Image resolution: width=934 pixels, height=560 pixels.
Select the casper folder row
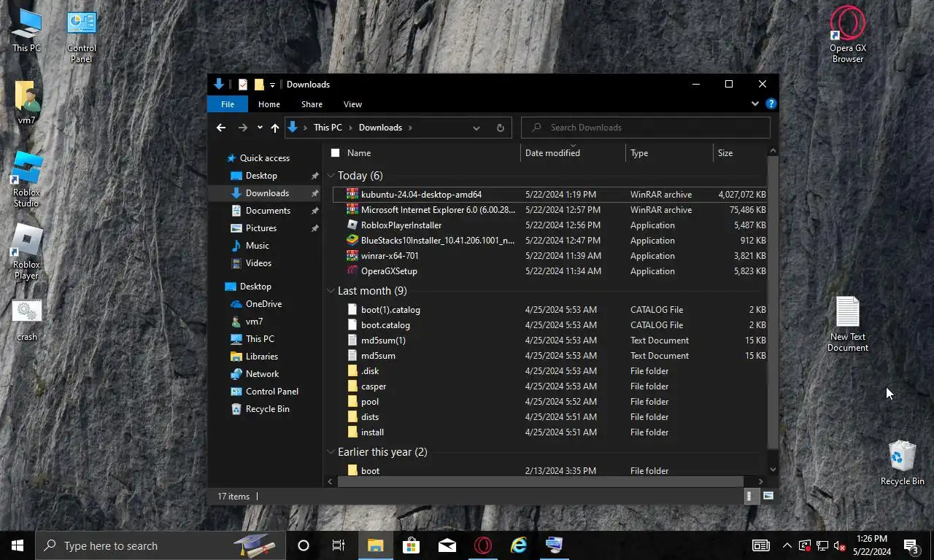coord(549,386)
